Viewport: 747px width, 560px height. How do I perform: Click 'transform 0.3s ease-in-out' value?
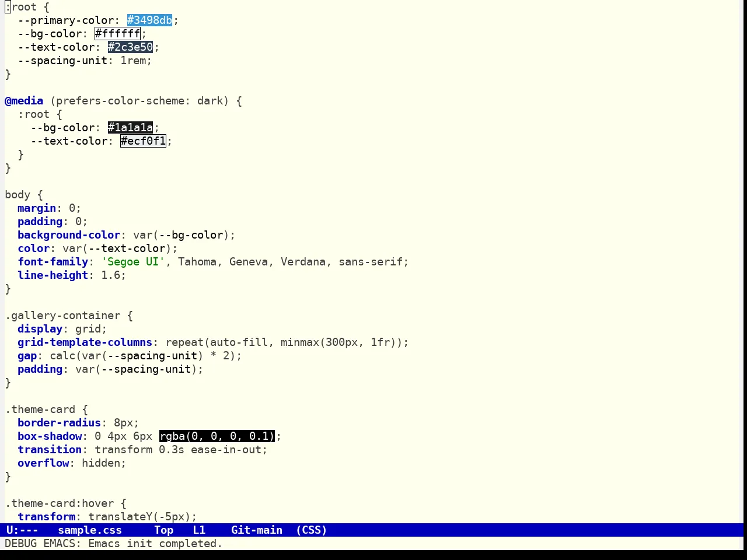178,450
